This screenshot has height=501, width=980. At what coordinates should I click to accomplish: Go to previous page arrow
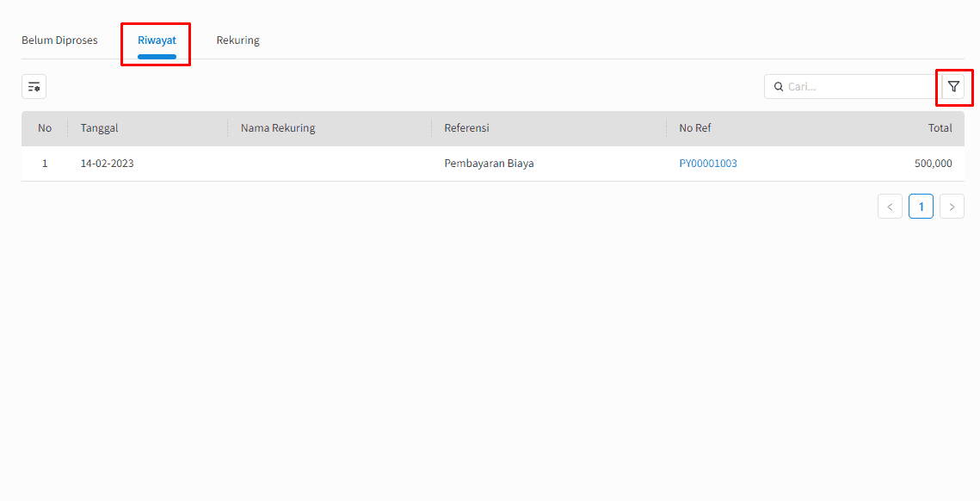890,207
